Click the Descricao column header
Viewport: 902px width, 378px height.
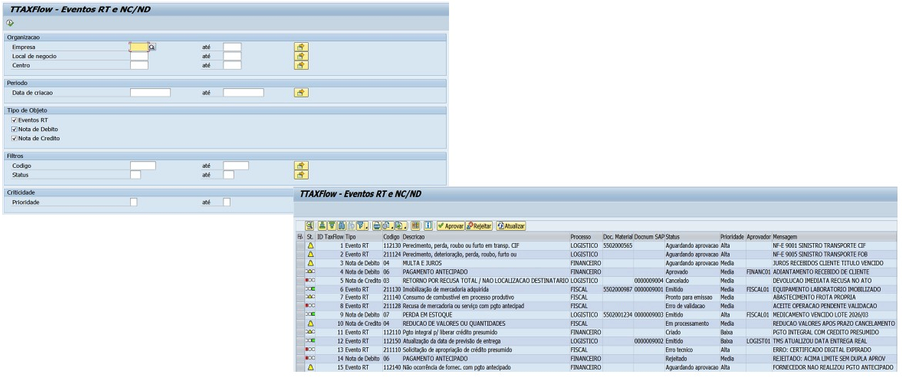pyautogui.click(x=485, y=236)
